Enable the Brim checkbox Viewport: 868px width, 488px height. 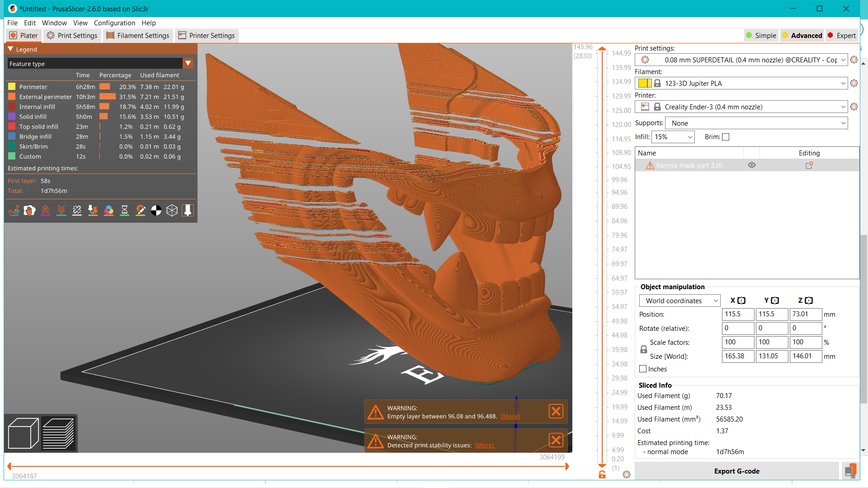point(726,136)
